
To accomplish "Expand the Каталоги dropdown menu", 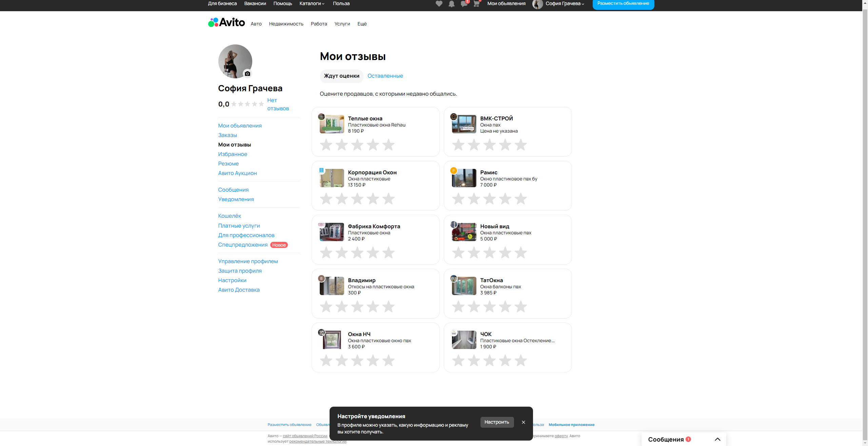I will click(x=312, y=4).
